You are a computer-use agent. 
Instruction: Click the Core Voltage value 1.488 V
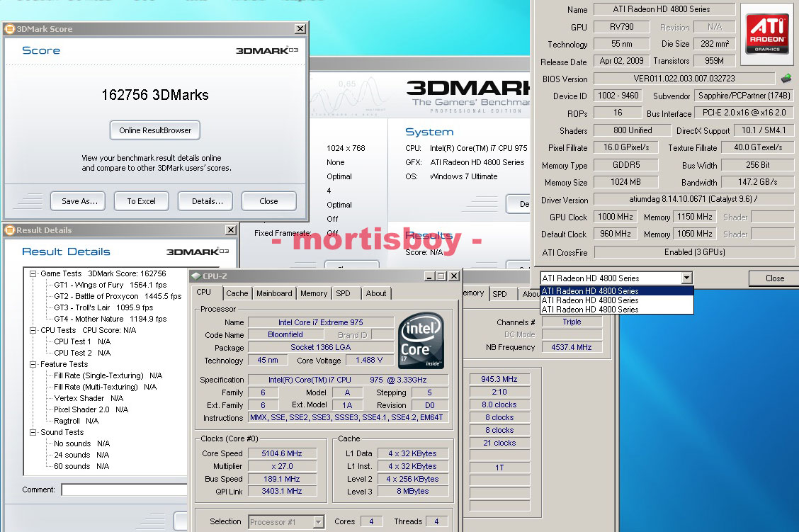[x=369, y=361]
